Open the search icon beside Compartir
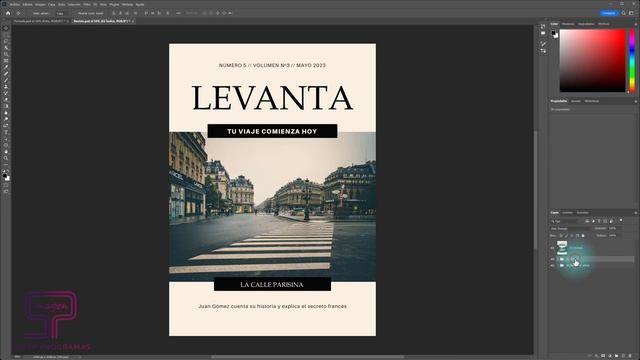This screenshot has width=640, height=360. click(623, 13)
